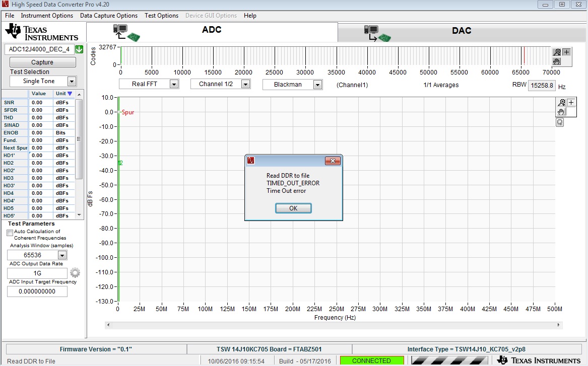Select crosshair cursor tool on Codes graph palette

coord(566,52)
